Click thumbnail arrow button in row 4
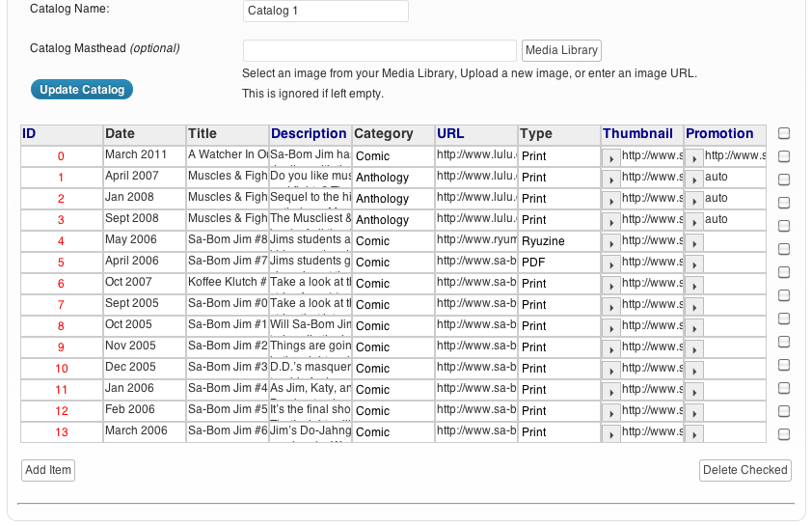Viewport: 812px width, 526px height. pyautogui.click(x=611, y=241)
